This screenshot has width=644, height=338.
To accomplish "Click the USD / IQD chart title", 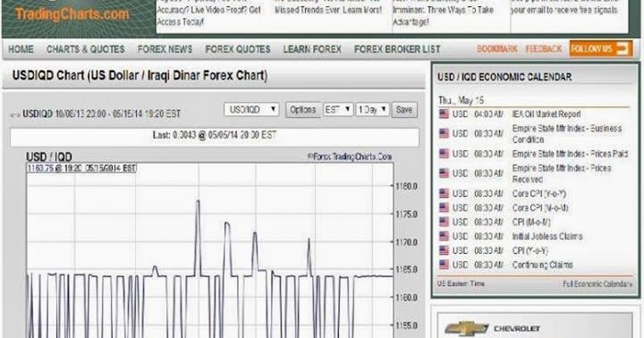I will tap(49, 156).
